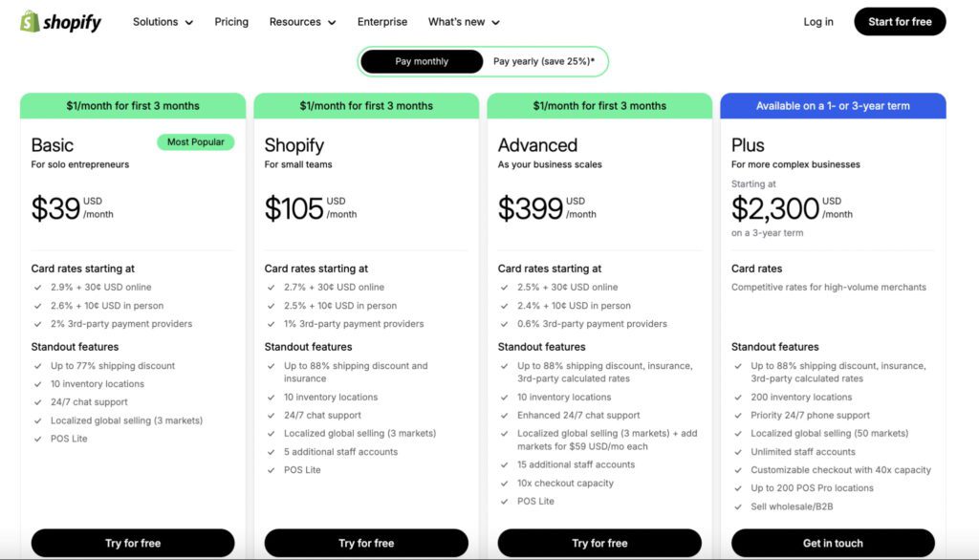Click Try for free under Shopify plan
The width and height of the screenshot is (979, 560).
click(x=366, y=543)
